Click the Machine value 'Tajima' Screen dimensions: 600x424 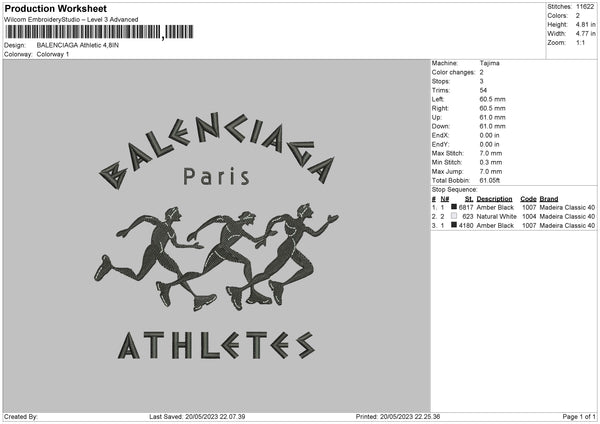[x=489, y=63]
